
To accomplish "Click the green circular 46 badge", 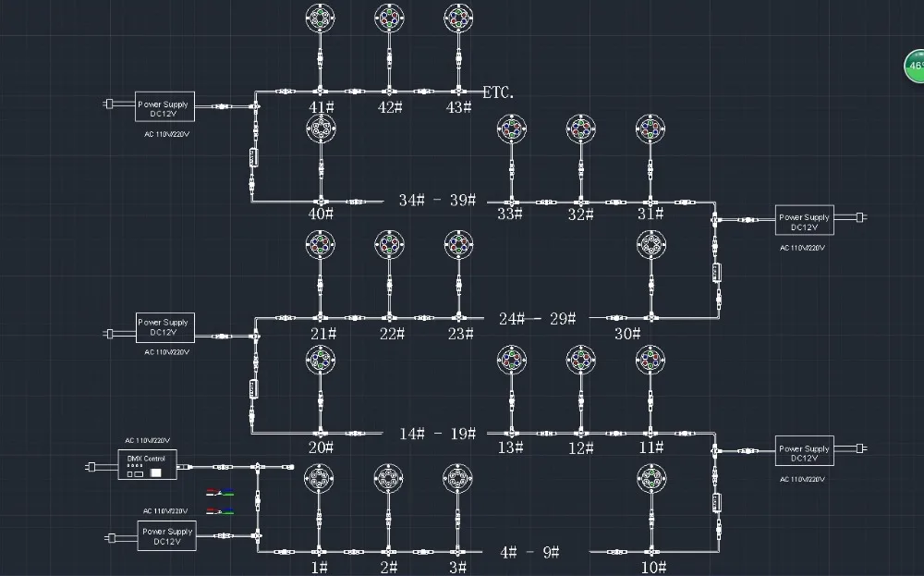I will [915, 66].
